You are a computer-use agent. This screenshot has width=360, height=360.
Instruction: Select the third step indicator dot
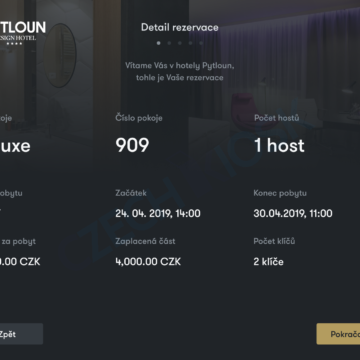[180, 43]
